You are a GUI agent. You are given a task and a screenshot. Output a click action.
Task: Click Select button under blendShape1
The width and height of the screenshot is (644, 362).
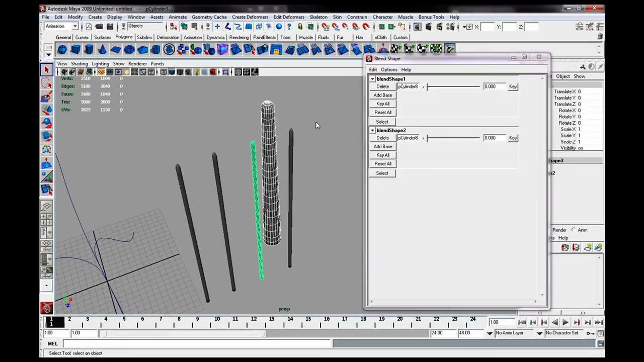click(x=382, y=122)
